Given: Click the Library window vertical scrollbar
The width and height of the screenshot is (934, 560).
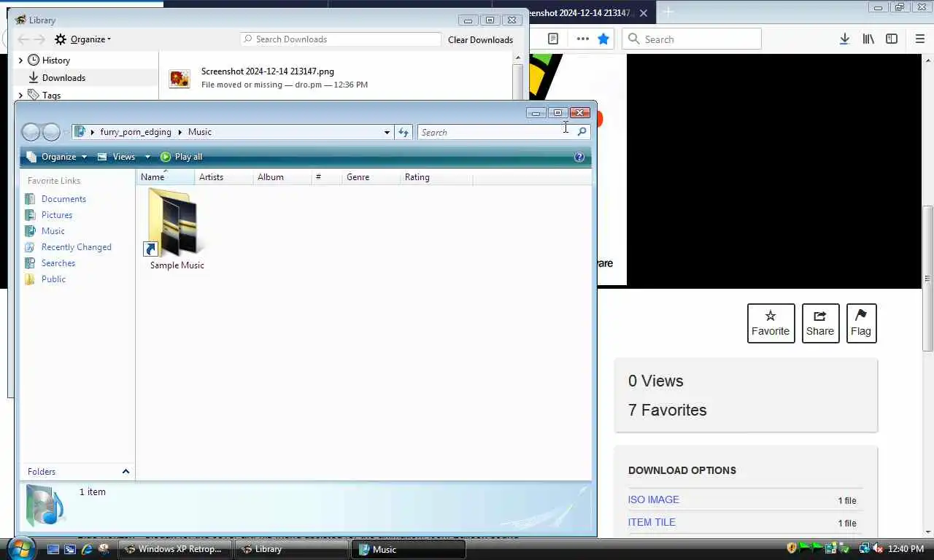Looking at the screenshot, I should tap(518, 77).
